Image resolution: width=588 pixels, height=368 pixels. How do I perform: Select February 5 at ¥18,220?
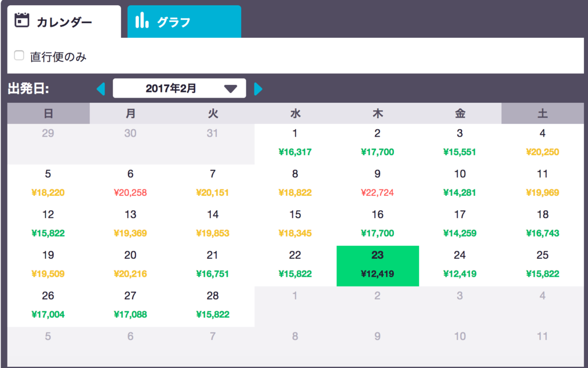(x=48, y=185)
